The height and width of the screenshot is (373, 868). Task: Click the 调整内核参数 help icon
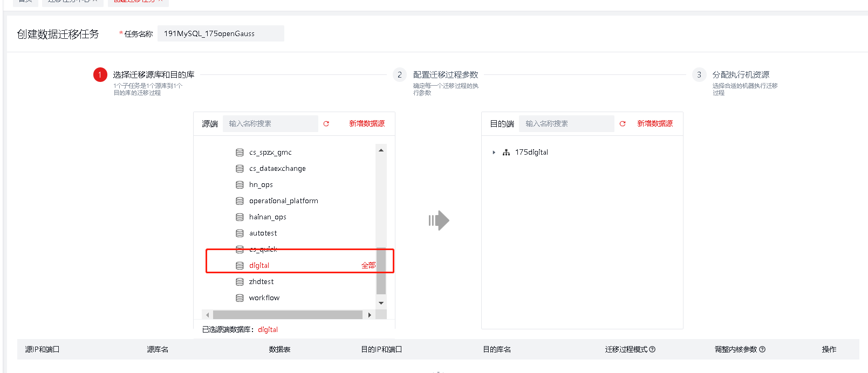click(x=762, y=349)
